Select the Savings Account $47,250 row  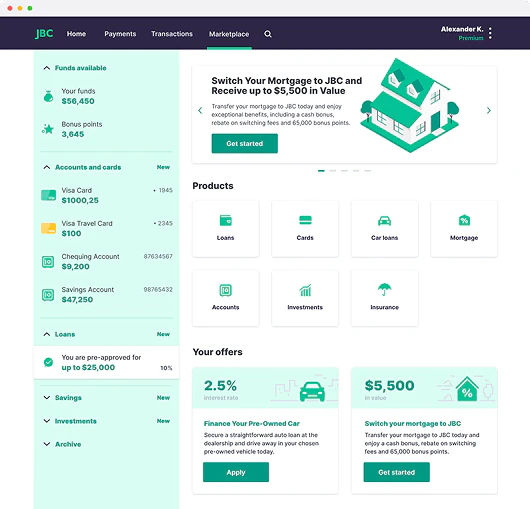[106, 295]
